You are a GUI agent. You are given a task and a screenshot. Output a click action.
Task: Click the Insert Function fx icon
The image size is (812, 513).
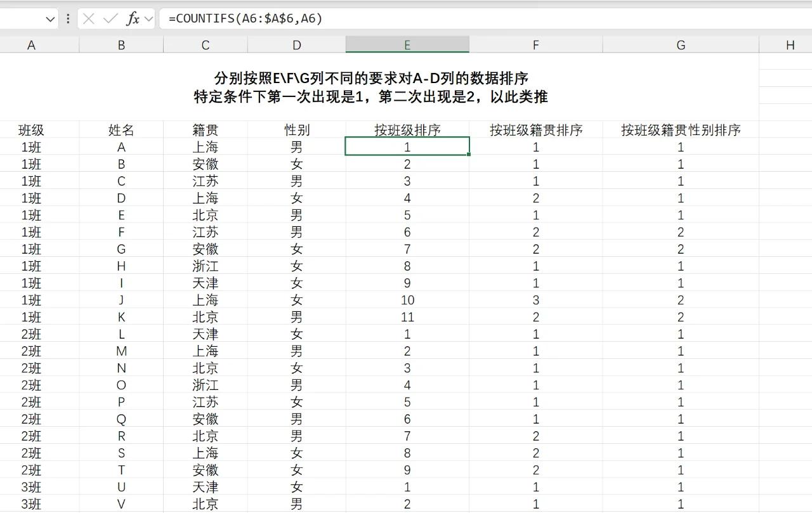(x=133, y=19)
